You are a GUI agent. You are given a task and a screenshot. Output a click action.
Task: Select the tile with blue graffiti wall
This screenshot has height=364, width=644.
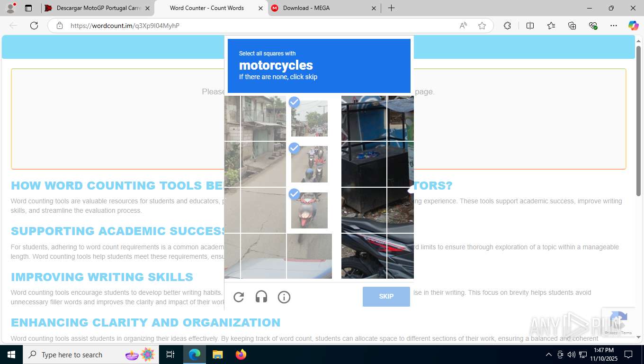click(x=364, y=118)
